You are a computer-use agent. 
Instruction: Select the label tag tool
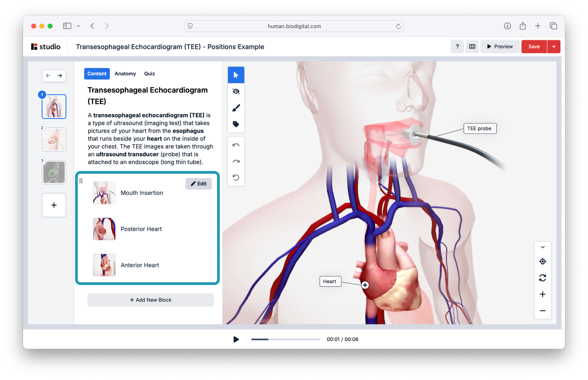[x=236, y=124]
